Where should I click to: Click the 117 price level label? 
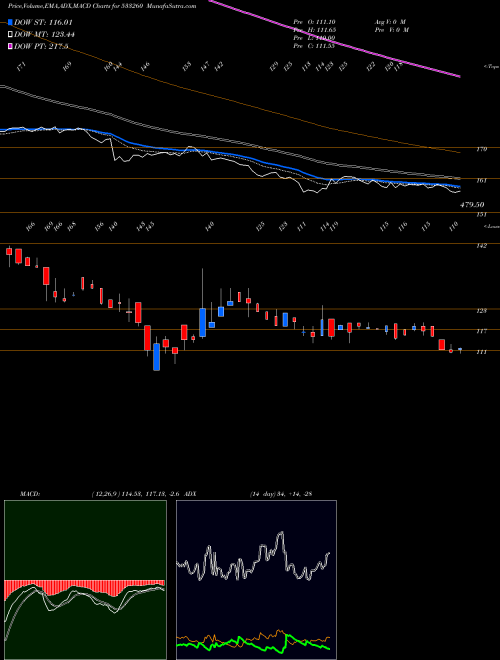click(482, 332)
